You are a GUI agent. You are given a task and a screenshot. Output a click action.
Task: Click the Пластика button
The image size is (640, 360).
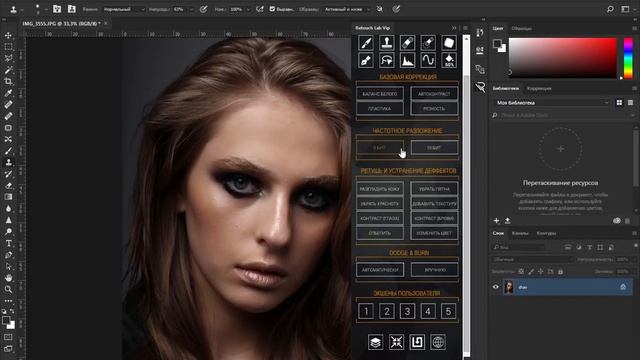[380, 109]
